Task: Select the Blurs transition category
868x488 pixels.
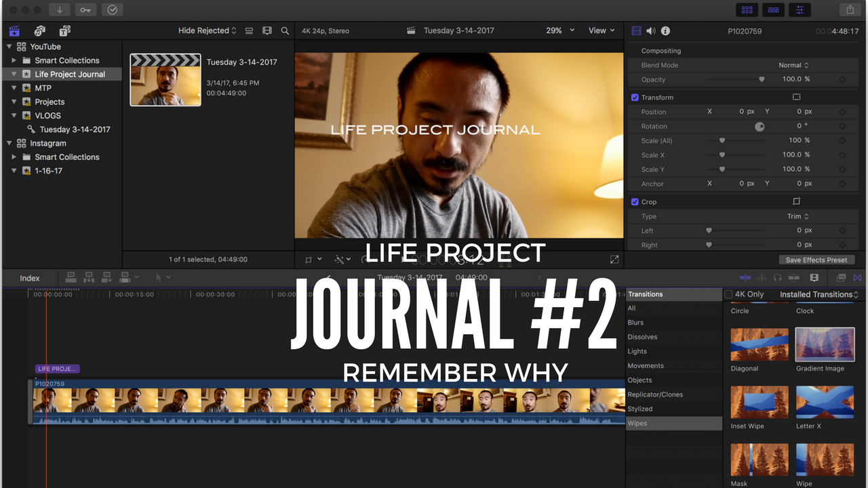Action: [635, 323]
